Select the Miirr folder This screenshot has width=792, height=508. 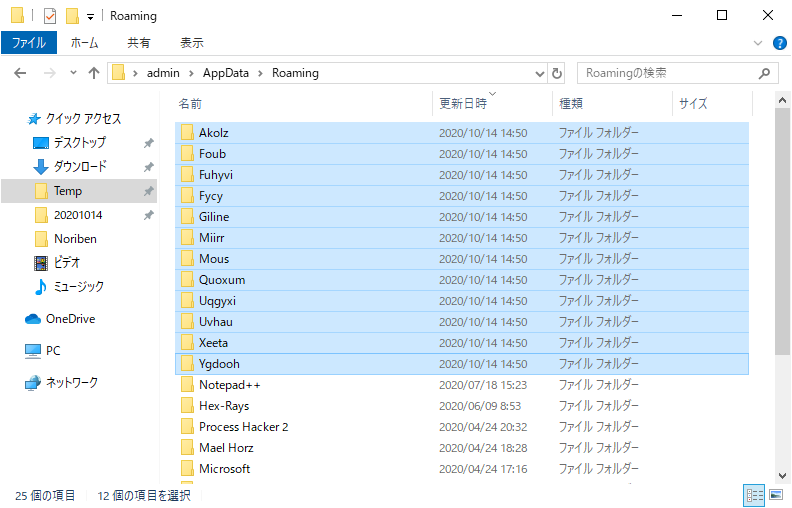462,238
